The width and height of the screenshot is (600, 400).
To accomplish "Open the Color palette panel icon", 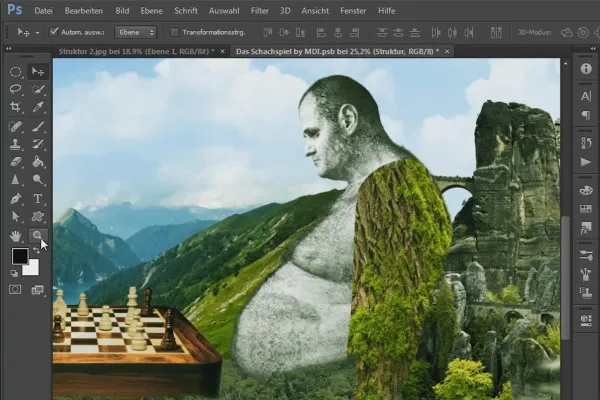I will [585, 190].
